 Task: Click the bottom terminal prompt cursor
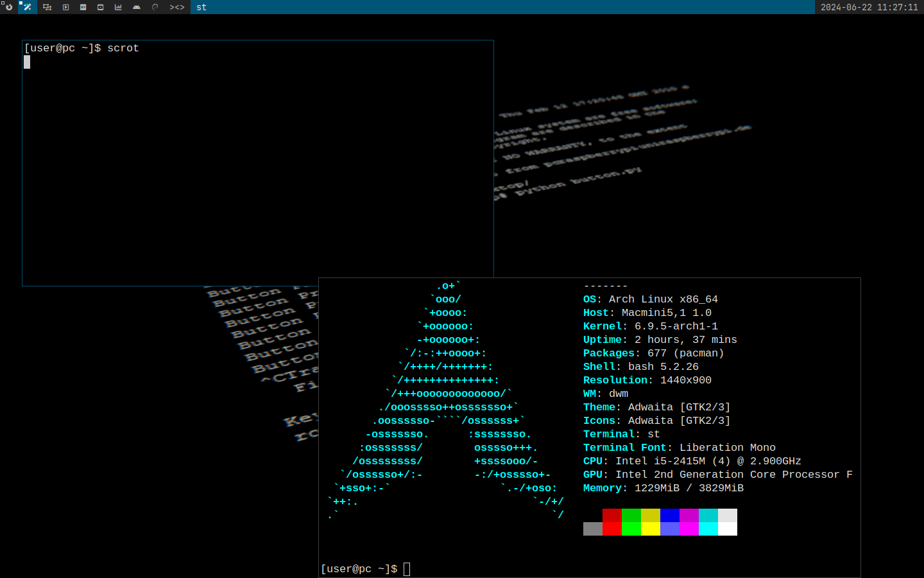407,569
